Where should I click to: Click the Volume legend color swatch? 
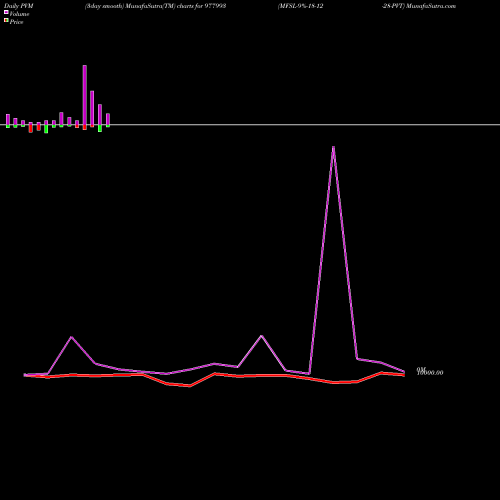click(6, 12)
